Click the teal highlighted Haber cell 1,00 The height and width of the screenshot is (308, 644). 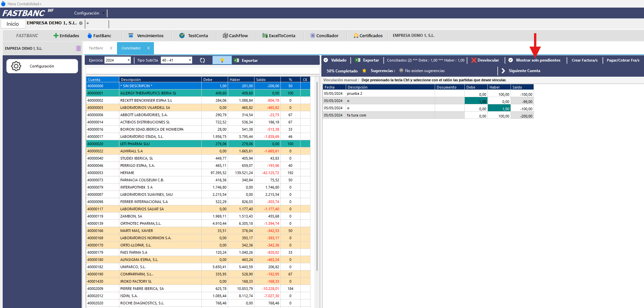click(499, 108)
